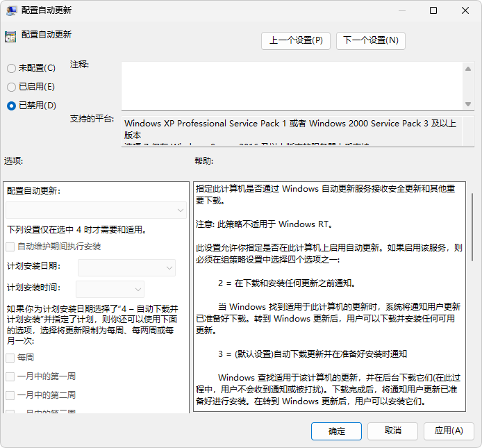Click help line 2 = 在下载和安装任何更新之前通知
Screen dimensions: 482x448
coord(287,283)
